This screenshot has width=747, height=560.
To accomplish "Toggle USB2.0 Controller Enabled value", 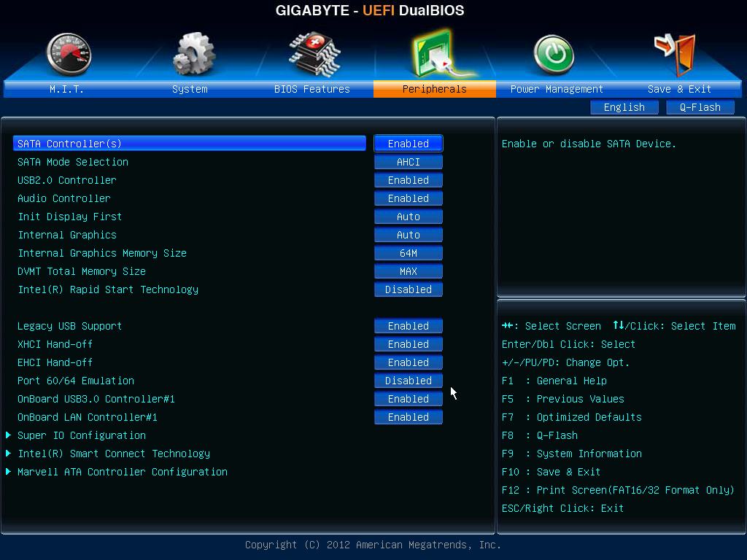I will tap(409, 180).
